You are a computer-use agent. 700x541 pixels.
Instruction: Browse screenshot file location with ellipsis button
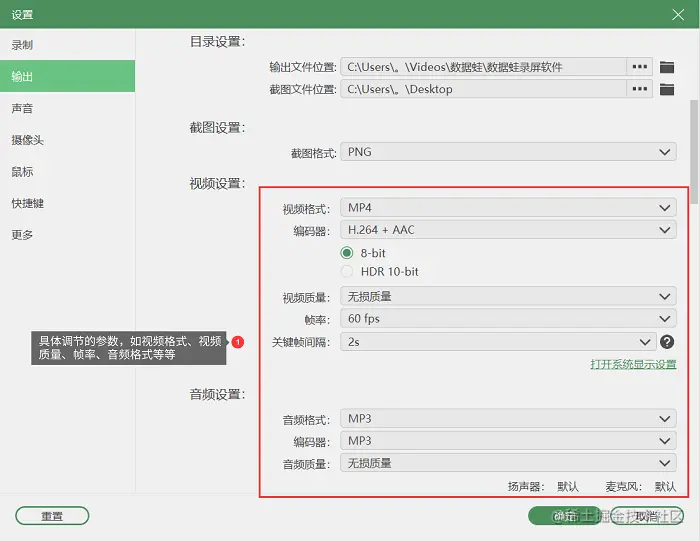pyautogui.click(x=640, y=89)
